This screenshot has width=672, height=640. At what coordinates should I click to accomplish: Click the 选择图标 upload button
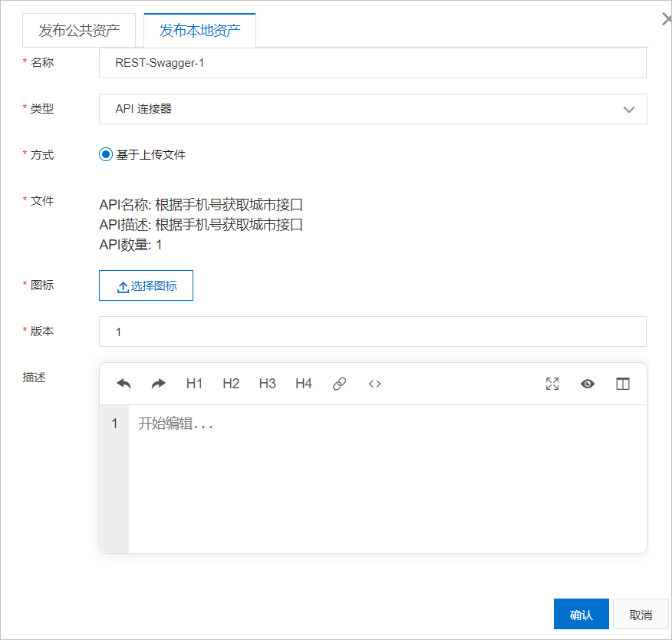tap(147, 285)
